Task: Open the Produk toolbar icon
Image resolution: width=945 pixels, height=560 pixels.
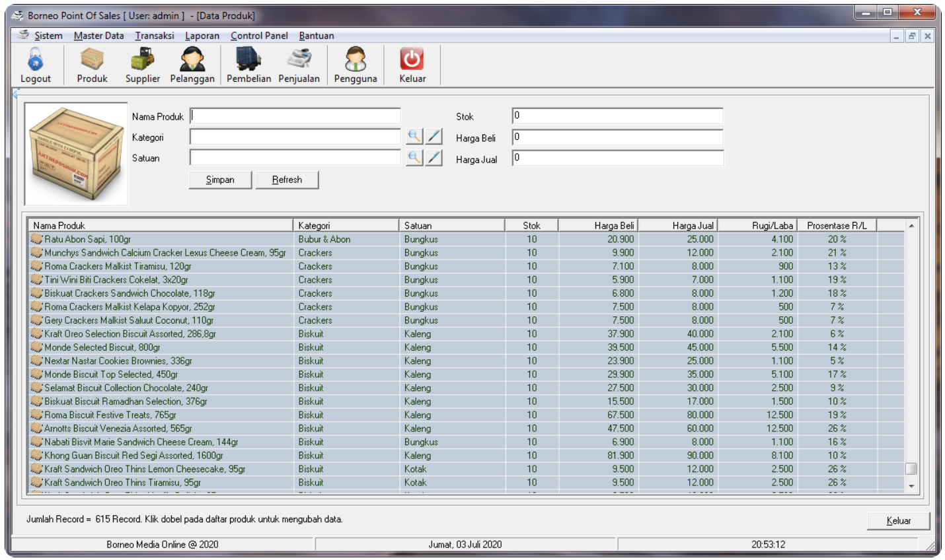Action: 92,59
